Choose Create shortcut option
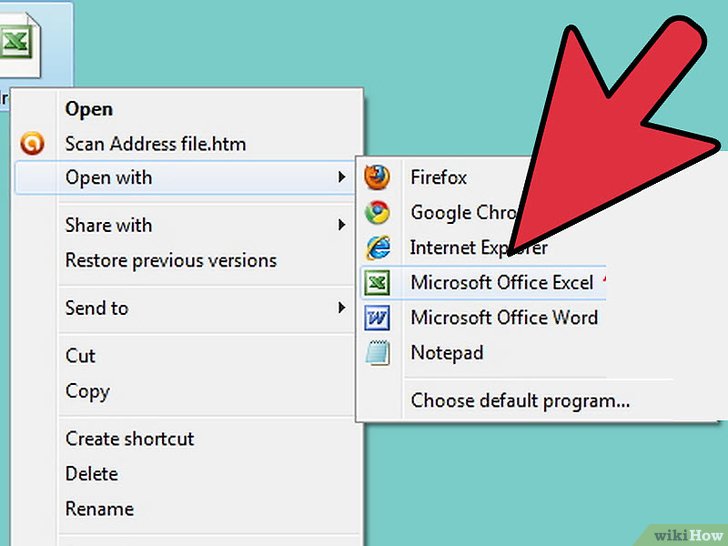Screen dimensions: 728x546 click(130, 439)
